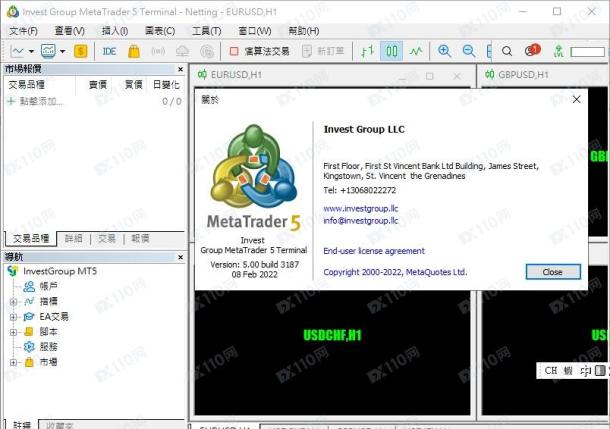Image resolution: width=610 pixels, height=429 pixels.
Task: Click the 交易品種 column header
Action: pyautogui.click(x=26, y=84)
